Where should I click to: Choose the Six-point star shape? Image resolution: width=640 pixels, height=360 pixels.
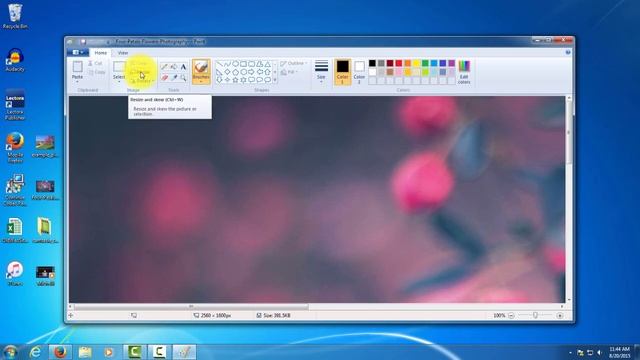point(243,80)
